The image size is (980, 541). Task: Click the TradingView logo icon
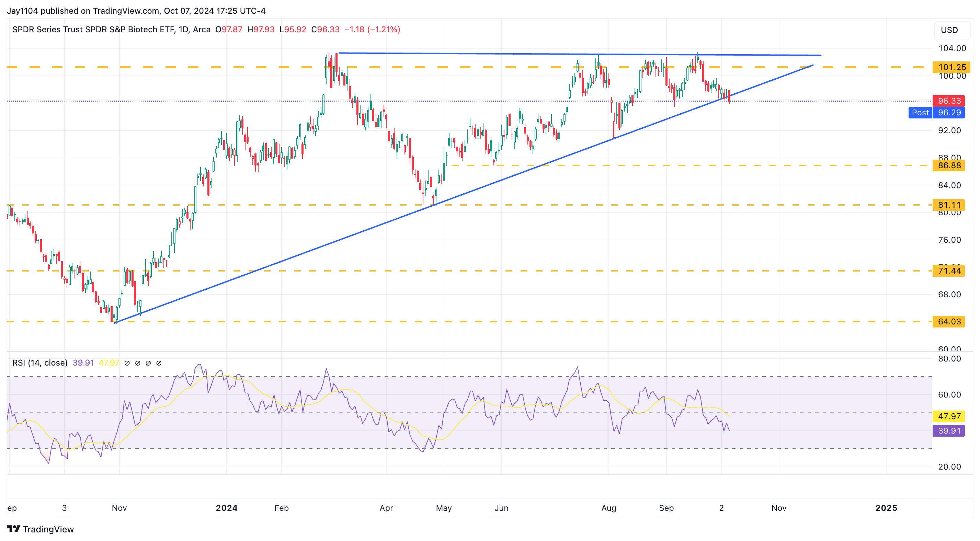(x=14, y=529)
